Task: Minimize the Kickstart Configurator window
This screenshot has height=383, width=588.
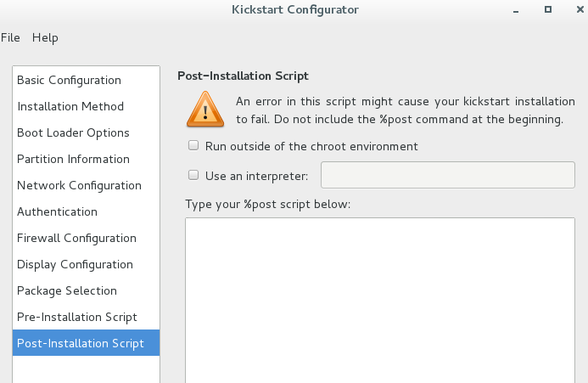Action: click(516, 10)
